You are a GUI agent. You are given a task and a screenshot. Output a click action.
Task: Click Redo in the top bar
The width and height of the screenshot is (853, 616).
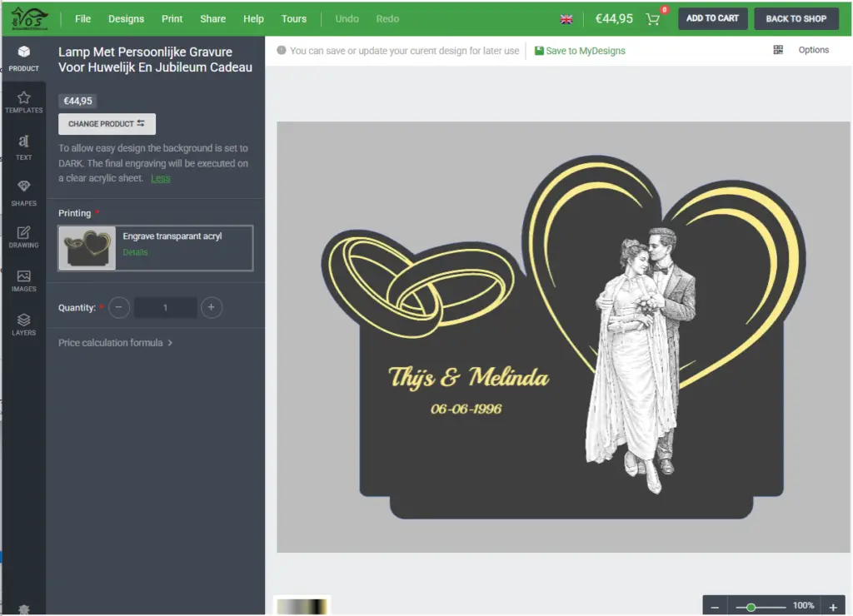click(387, 18)
